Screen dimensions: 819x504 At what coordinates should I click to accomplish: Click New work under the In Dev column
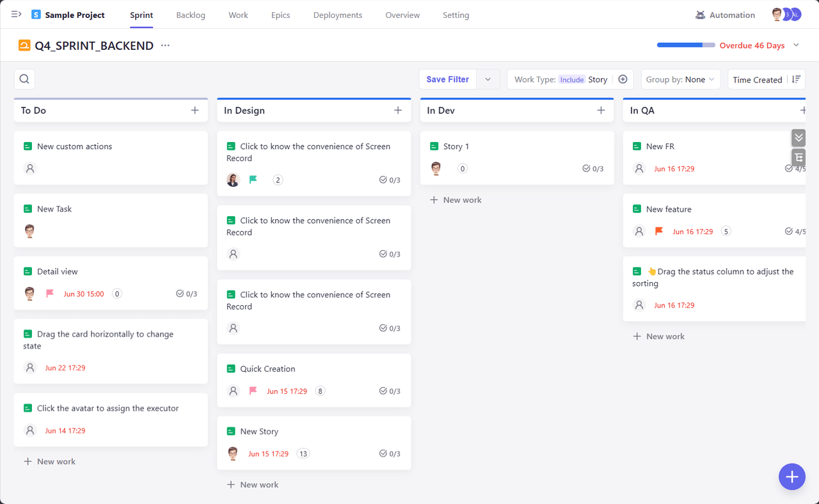455,200
